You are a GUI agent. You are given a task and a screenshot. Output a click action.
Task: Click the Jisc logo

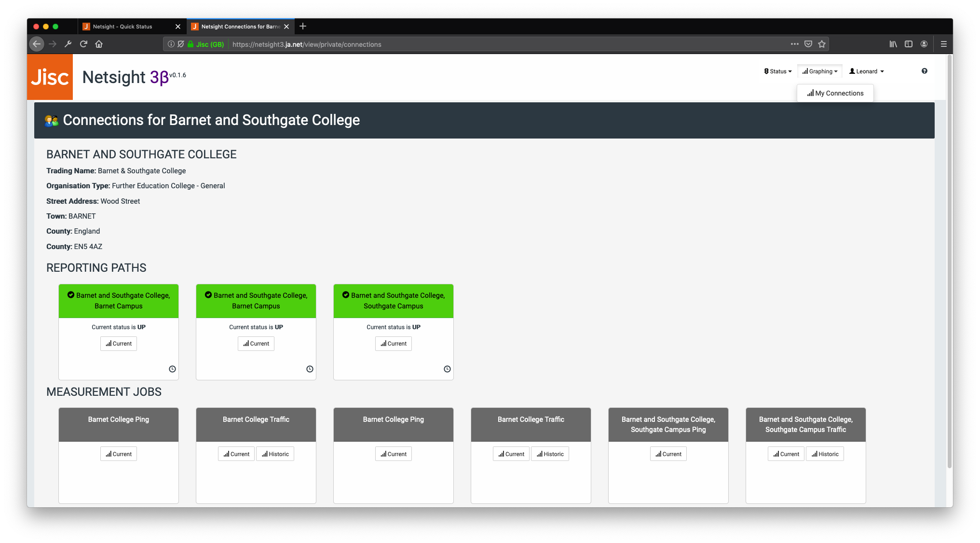[x=50, y=77]
